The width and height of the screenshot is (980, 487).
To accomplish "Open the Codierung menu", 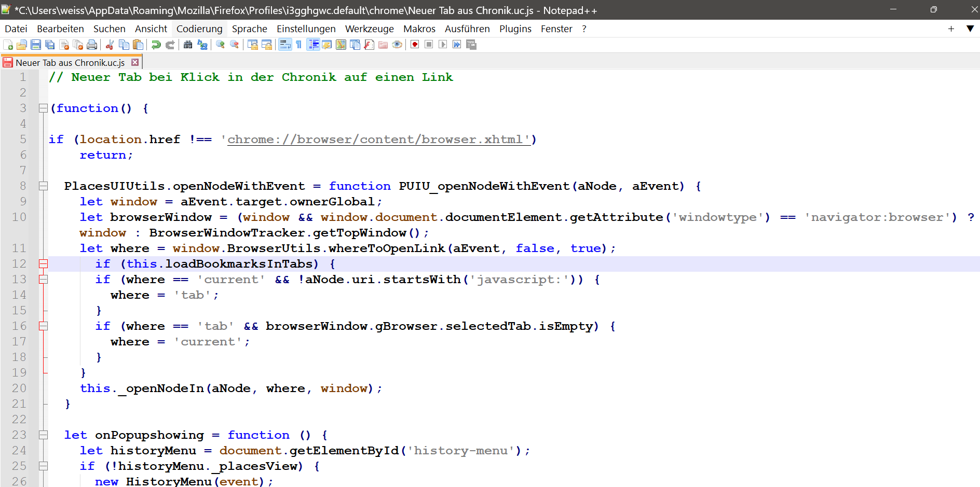I will 199,29.
